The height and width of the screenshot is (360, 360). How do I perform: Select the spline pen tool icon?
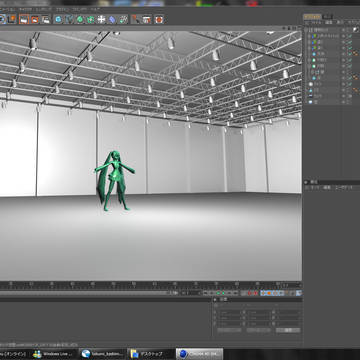(69, 19)
